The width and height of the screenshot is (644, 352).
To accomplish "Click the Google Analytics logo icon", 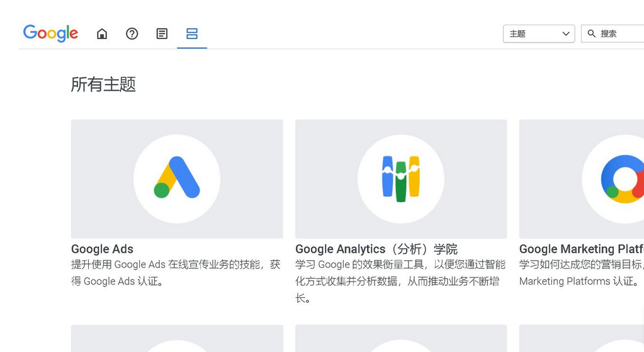I will click(x=401, y=179).
